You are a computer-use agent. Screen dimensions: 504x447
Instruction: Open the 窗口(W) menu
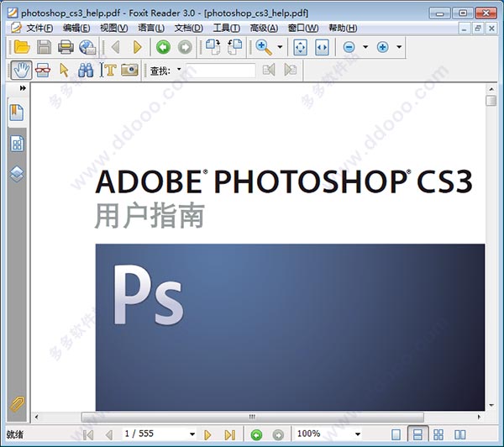point(303,29)
